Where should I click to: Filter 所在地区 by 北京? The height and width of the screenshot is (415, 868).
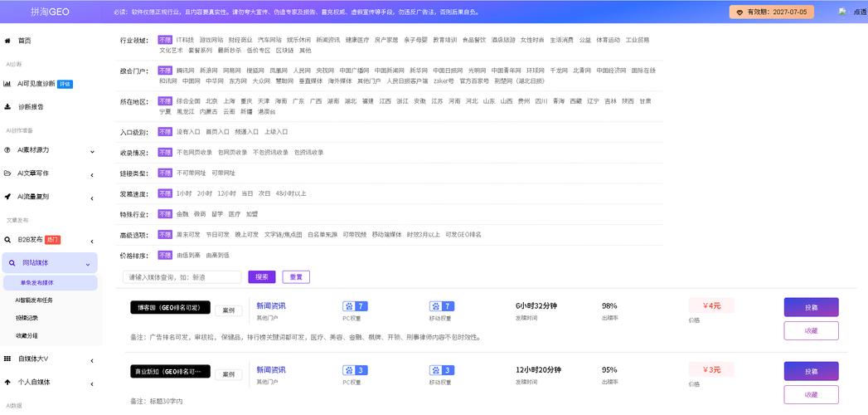(211, 101)
